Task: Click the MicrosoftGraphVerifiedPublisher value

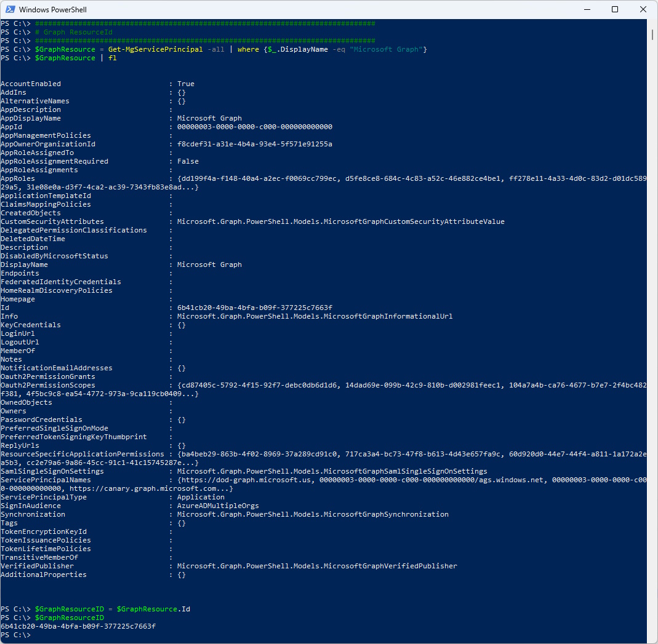Action: pos(317,566)
